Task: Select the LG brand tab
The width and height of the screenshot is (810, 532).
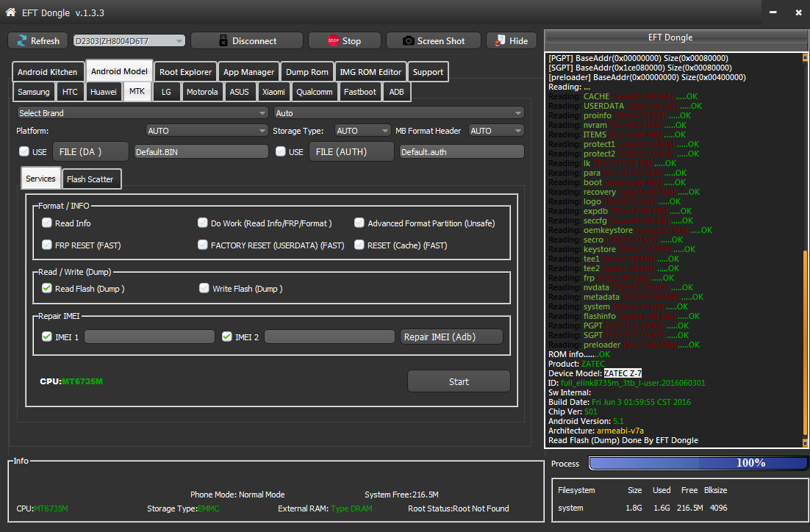Action: point(166,91)
